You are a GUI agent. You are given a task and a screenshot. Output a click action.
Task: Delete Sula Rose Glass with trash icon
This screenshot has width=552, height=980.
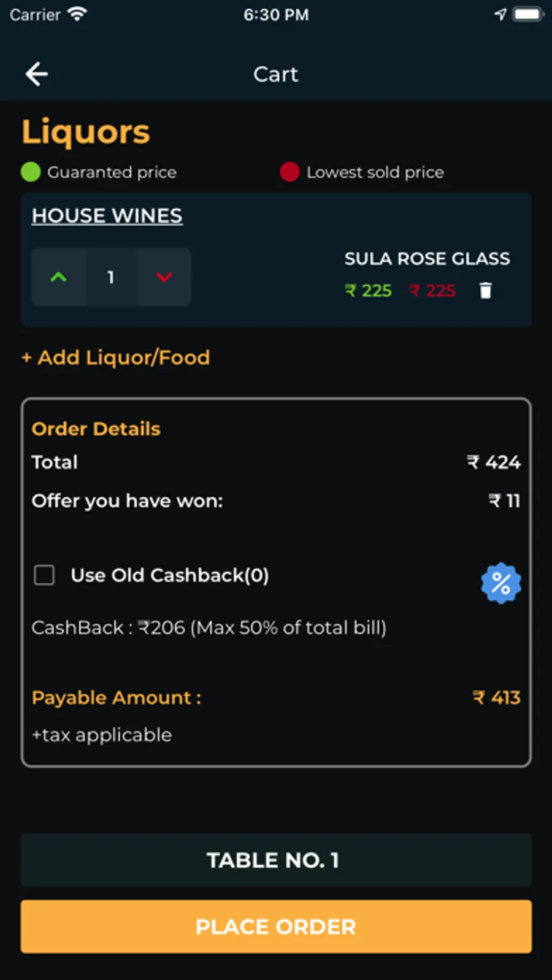[485, 290]
